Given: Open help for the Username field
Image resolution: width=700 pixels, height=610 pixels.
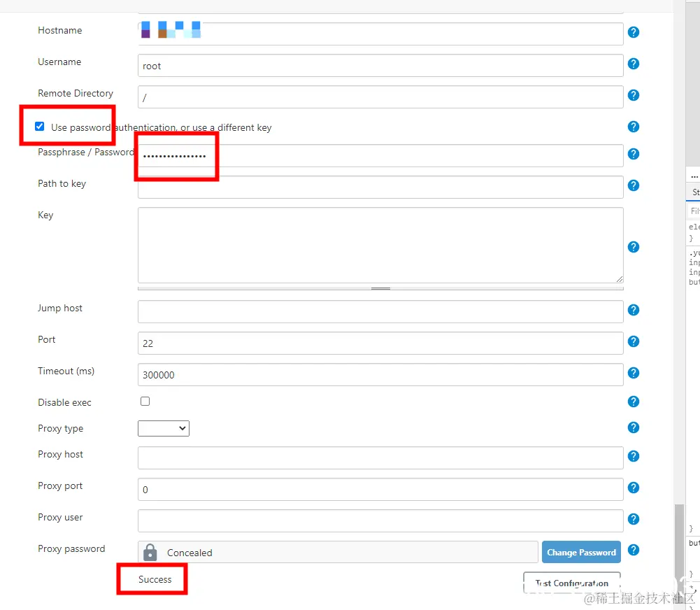Looking at the screenshot, I should pyautogui.click(x=633, y=64).
